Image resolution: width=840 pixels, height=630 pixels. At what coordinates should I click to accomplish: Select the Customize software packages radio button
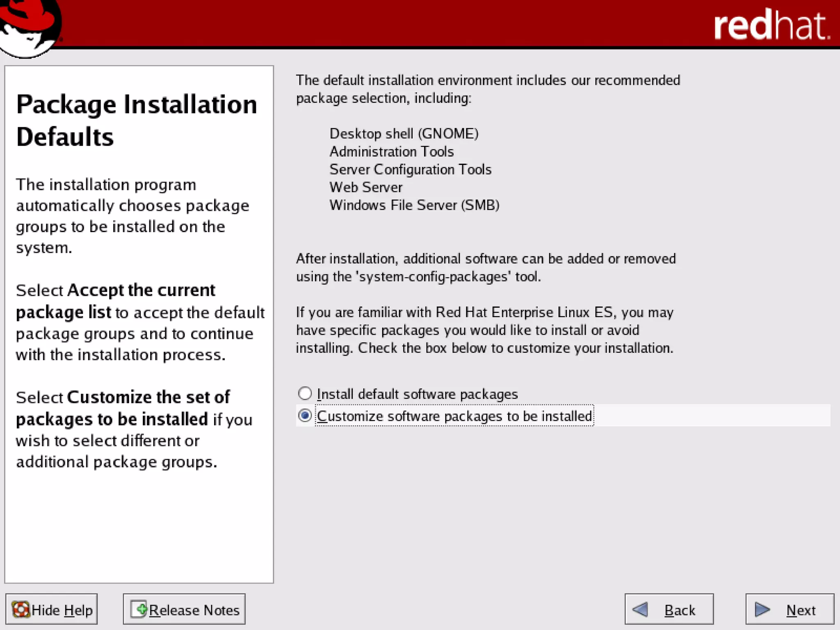(x=305, y=416)
